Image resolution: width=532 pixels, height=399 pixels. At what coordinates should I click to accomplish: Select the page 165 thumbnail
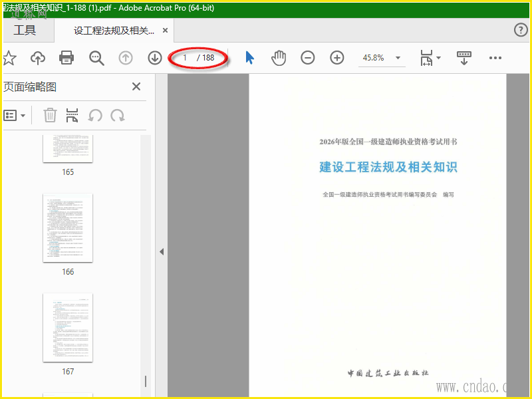pos(68,149)
